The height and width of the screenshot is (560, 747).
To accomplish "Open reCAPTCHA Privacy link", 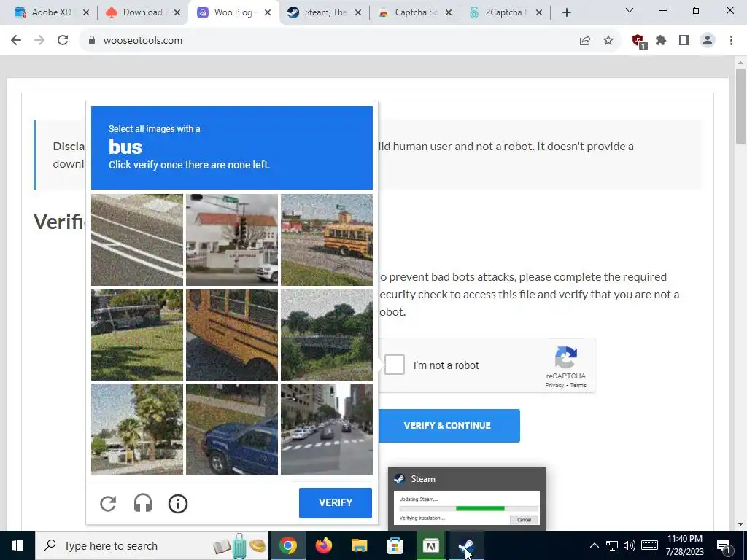I will 554,385.
